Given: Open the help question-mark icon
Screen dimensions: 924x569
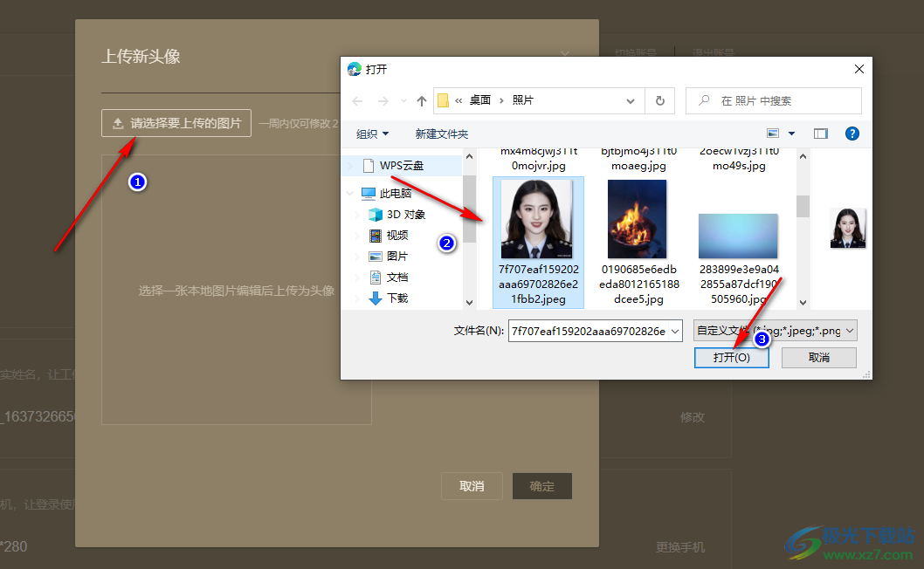Looking at the screenshot, I should [x=852, y=134].
